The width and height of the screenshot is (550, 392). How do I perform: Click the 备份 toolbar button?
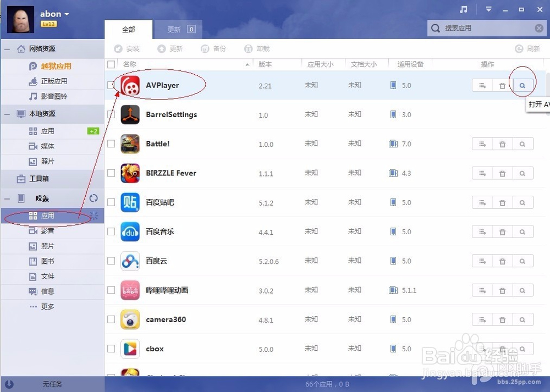[213, 49]
